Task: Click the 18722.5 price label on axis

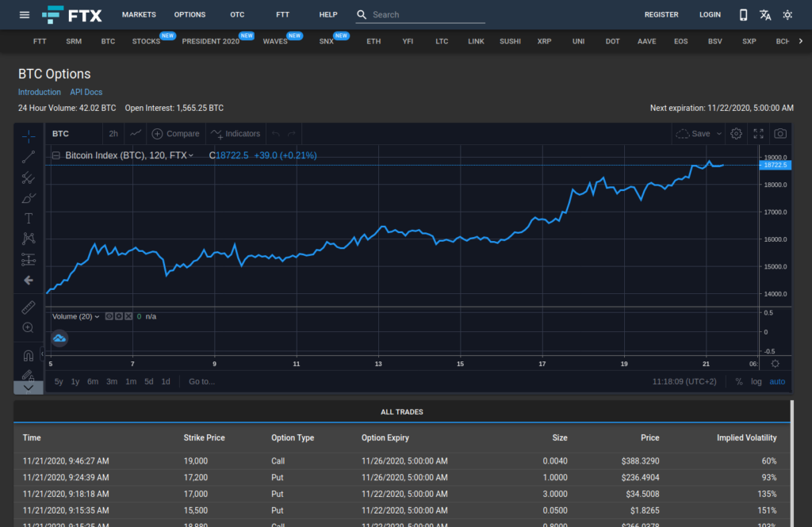Action: pos(776,165)
